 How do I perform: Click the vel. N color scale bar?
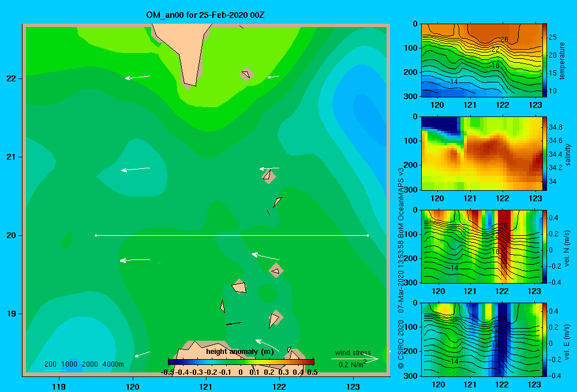click(x=545, y=246)
